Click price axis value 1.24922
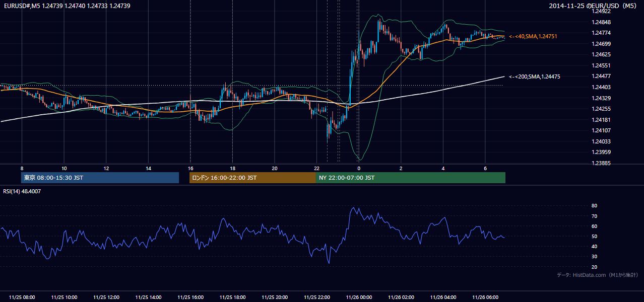 (601, 12)
